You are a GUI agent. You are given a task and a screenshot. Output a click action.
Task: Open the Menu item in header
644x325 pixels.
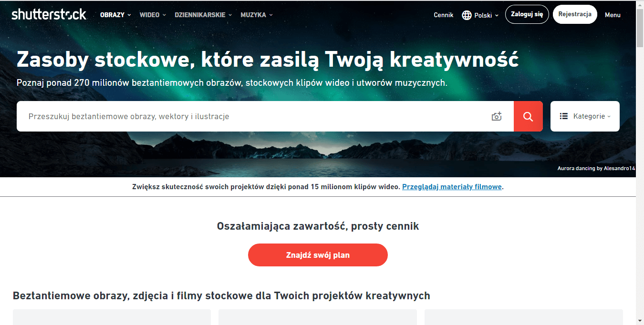click(613, 15)
